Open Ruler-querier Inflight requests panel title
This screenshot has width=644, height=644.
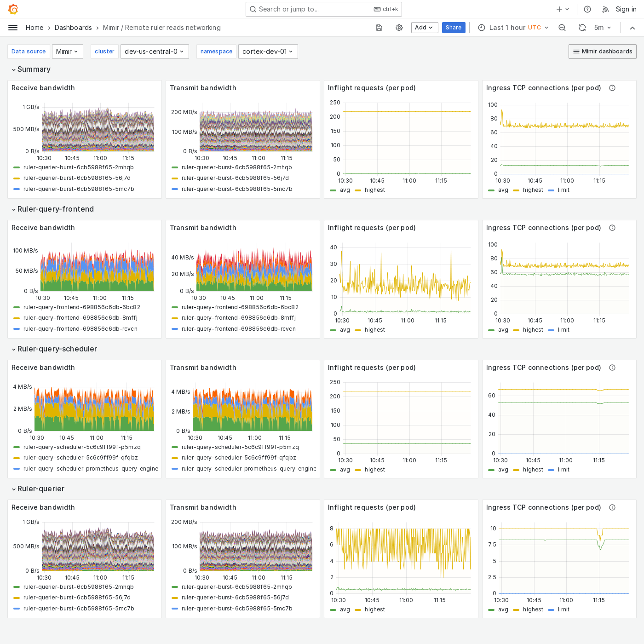coord(372,507)
